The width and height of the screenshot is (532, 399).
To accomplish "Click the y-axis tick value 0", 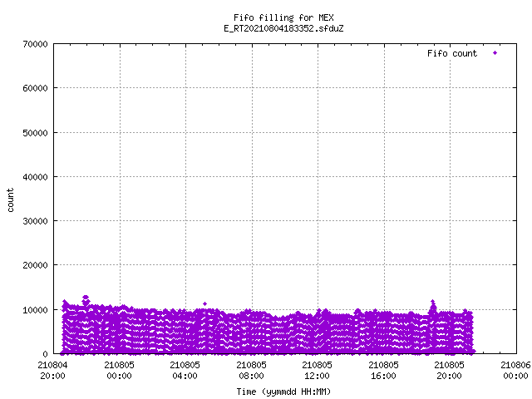I will tap(45, 354).
